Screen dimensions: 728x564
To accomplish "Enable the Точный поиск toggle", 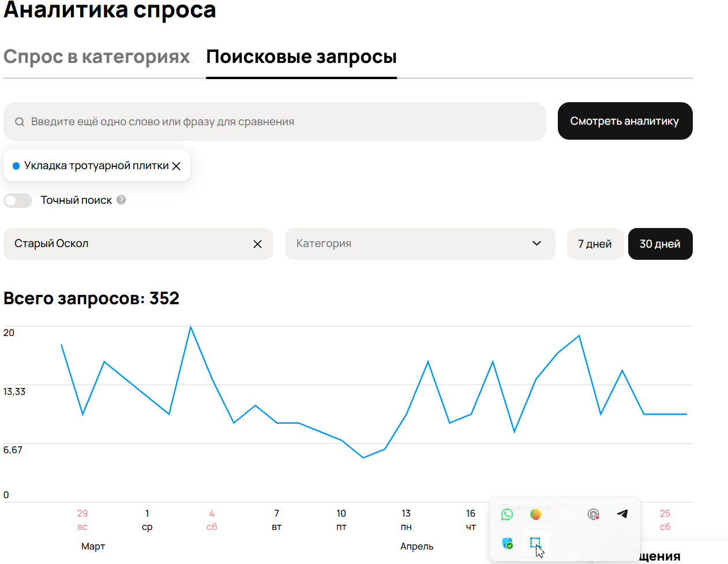I will coord(18,200).
